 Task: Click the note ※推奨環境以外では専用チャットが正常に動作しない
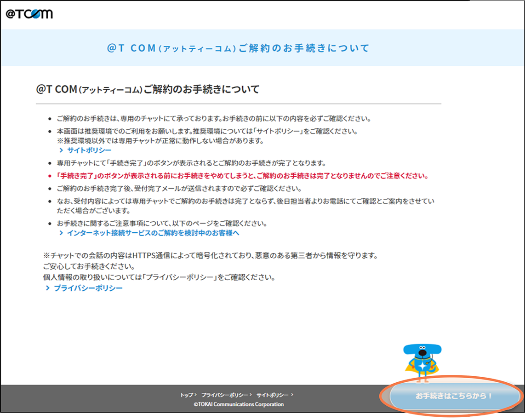pyautogui.click(x=160, y=141)
